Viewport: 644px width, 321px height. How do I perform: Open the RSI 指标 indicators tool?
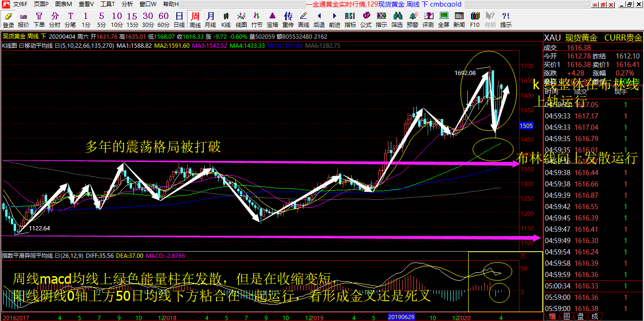(350, 20)
